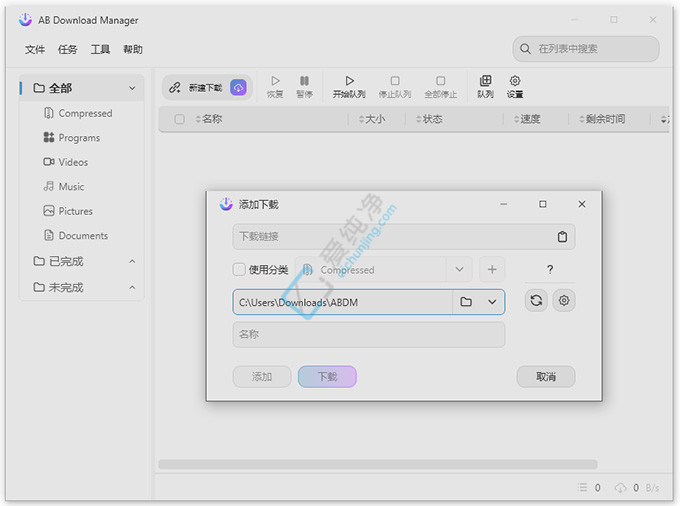Click the AB Download Manager app logo

(x=25, y=20)
